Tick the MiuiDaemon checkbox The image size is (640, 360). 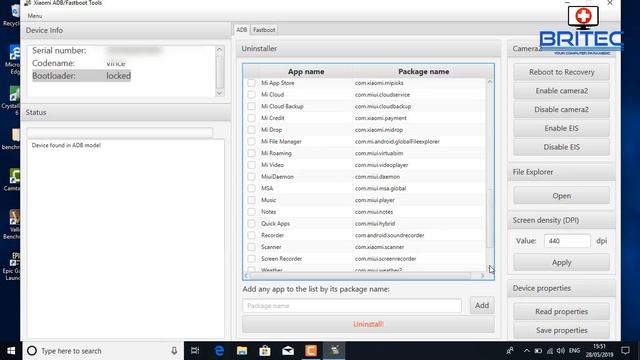(251, 177)
